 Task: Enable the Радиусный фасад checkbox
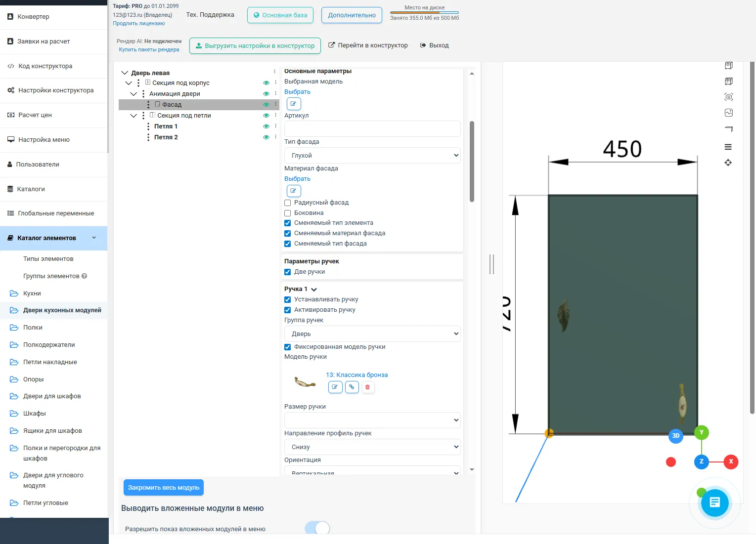287,203
